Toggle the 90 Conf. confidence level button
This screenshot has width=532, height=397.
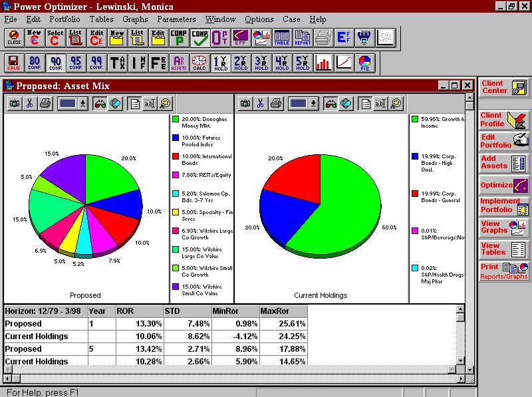click(55, 63)
